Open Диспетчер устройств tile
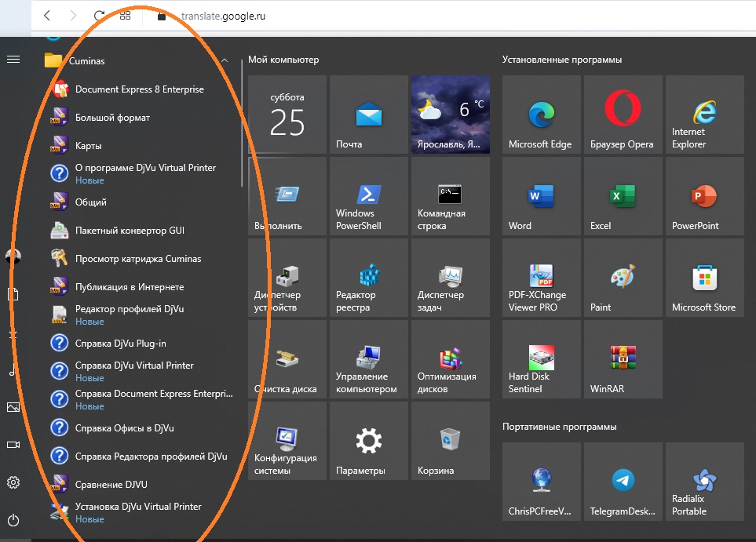This screenshot has width=756, height=542. (x=287, y=278)
